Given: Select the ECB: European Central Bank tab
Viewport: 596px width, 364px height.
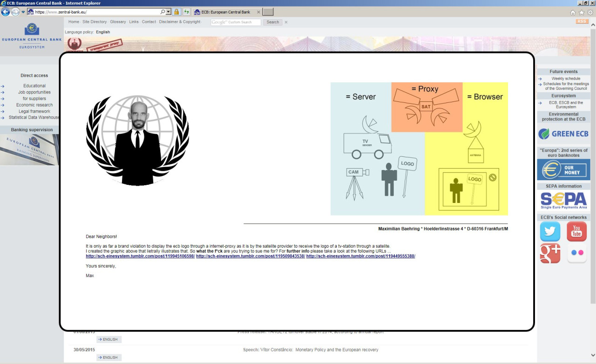Looking at the screenshot, I should (226, 12).
